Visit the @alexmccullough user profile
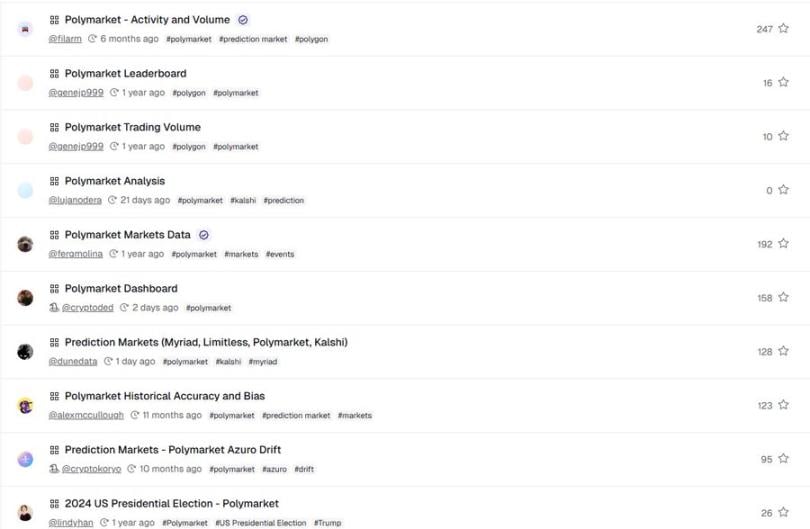This screenshot has width=810, height=529. click(x=86, y=415)
